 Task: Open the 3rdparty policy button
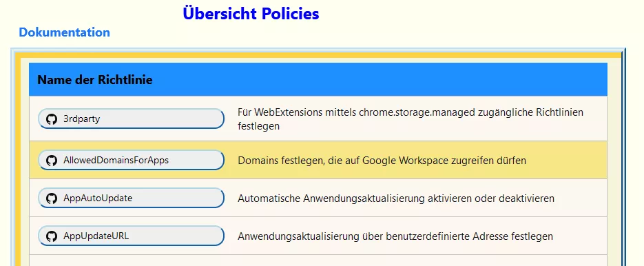pyautogui.click(x=131, y=119)
